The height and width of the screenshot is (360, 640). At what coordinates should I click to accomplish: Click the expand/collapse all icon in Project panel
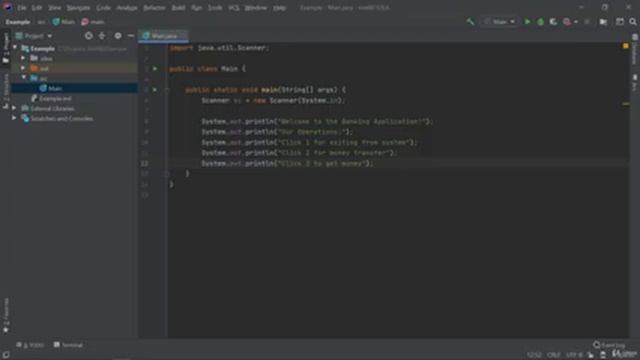pos(102,36)
